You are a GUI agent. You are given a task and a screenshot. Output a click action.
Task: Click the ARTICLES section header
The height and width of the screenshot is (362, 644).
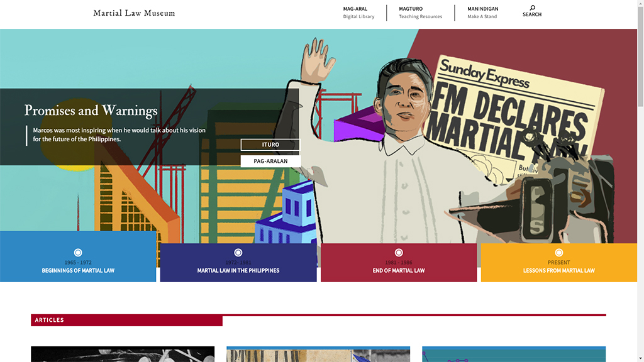pos(126,320)
